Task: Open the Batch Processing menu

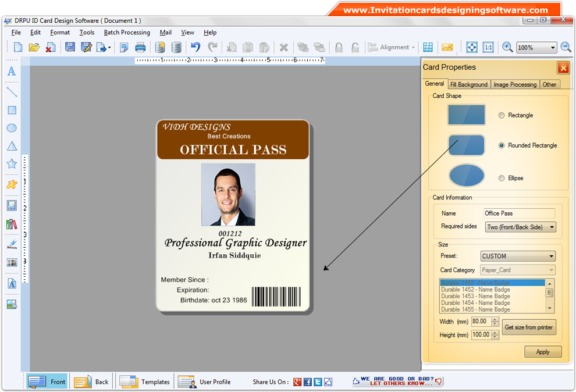Action: 127,33
